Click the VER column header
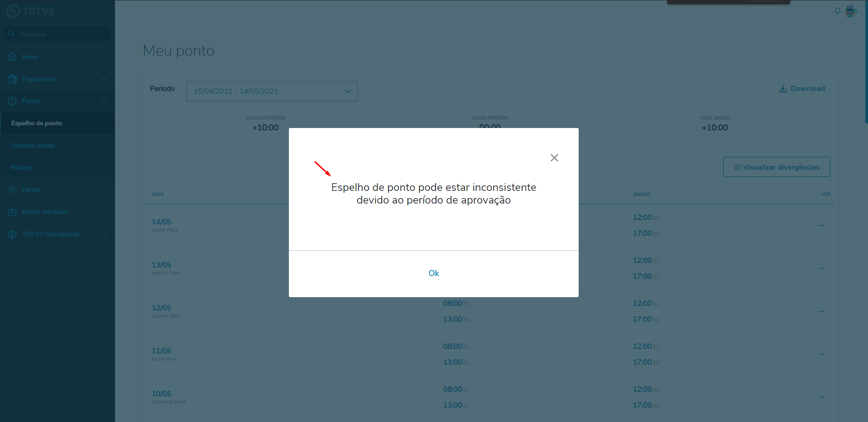This screenshot has height=422, width=868. [x=826, y=194]
